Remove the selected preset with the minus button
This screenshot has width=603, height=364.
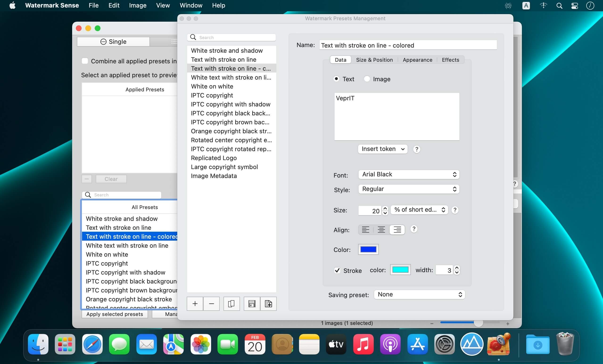[211, 304]
